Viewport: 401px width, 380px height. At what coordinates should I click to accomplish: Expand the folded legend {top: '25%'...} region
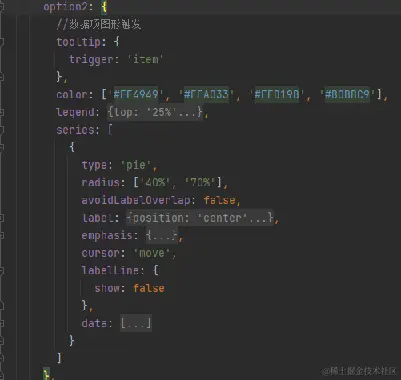155,112
